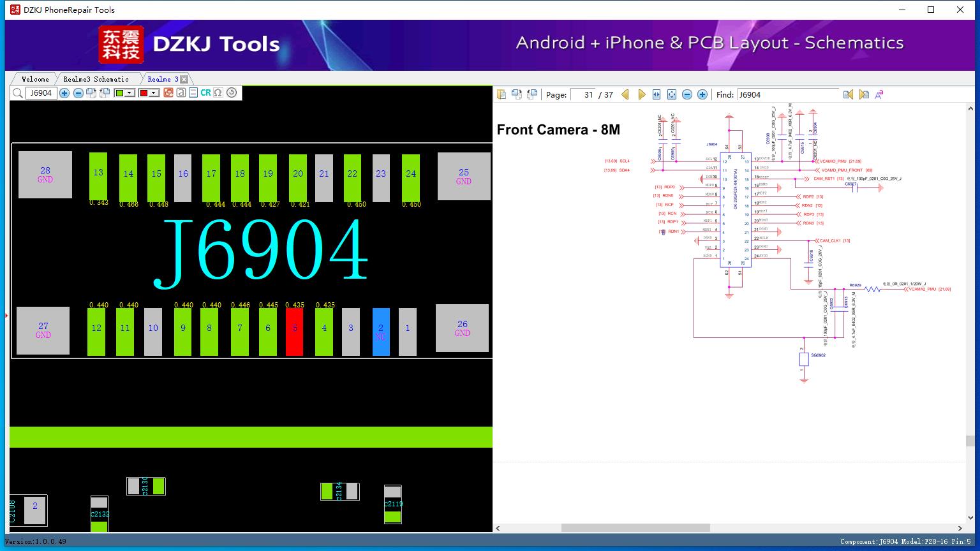The width and height of the screenshot is (980, 551).
Task: Click the Front Camera - 8M heading
Action: pos(558,129)
